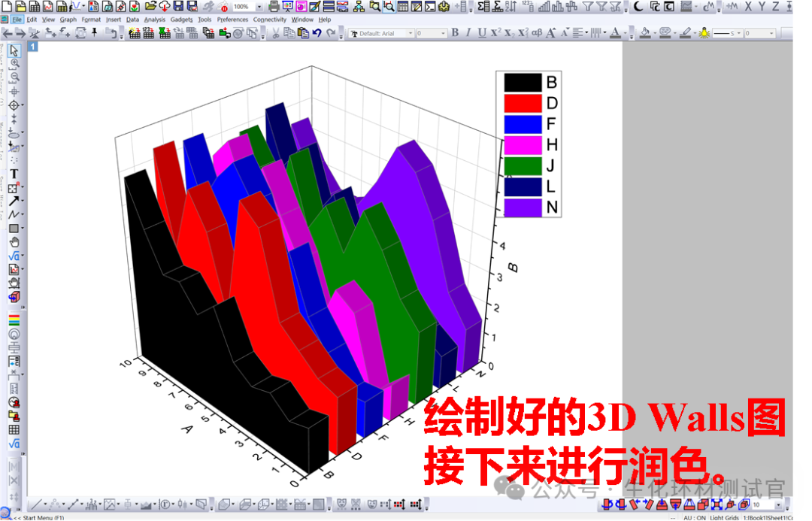Expand the text alignment dropdown arrow
This screenshot has height=521, width=812.
586,33
